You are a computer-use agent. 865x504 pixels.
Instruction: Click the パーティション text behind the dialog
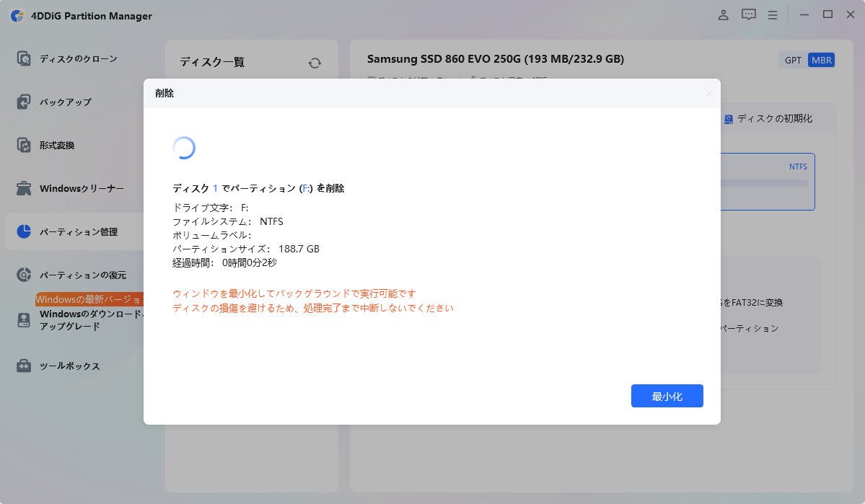coord(750,329)
